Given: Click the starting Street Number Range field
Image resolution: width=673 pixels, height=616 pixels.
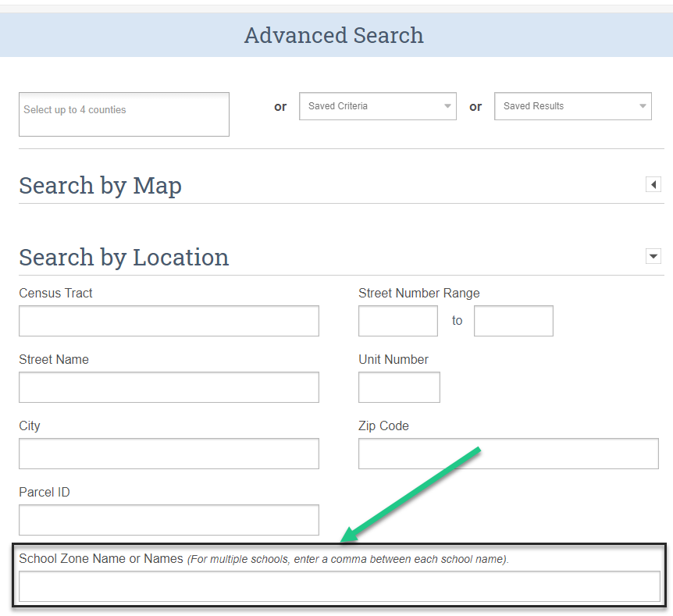Looking at the screenshot, I should (x=398, y=321).
